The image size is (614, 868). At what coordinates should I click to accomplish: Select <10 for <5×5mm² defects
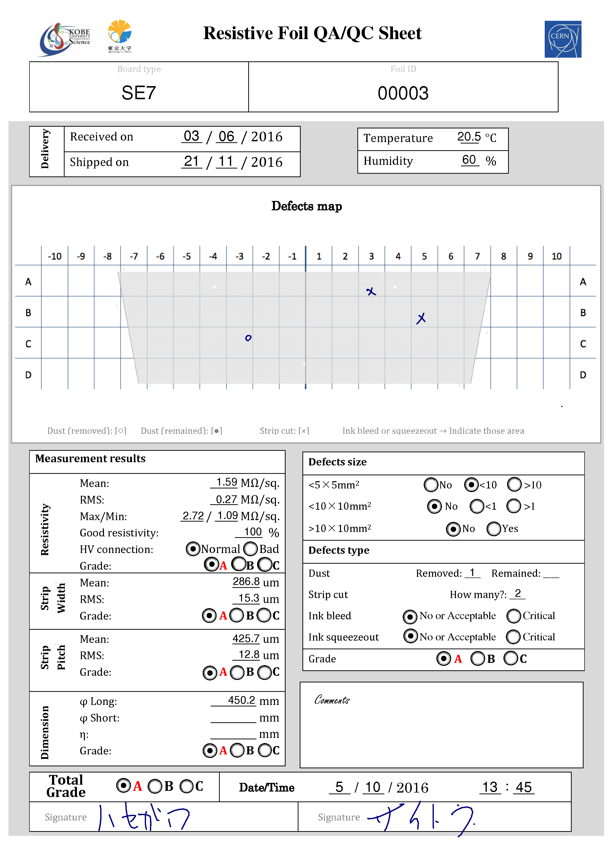point(471,485)
